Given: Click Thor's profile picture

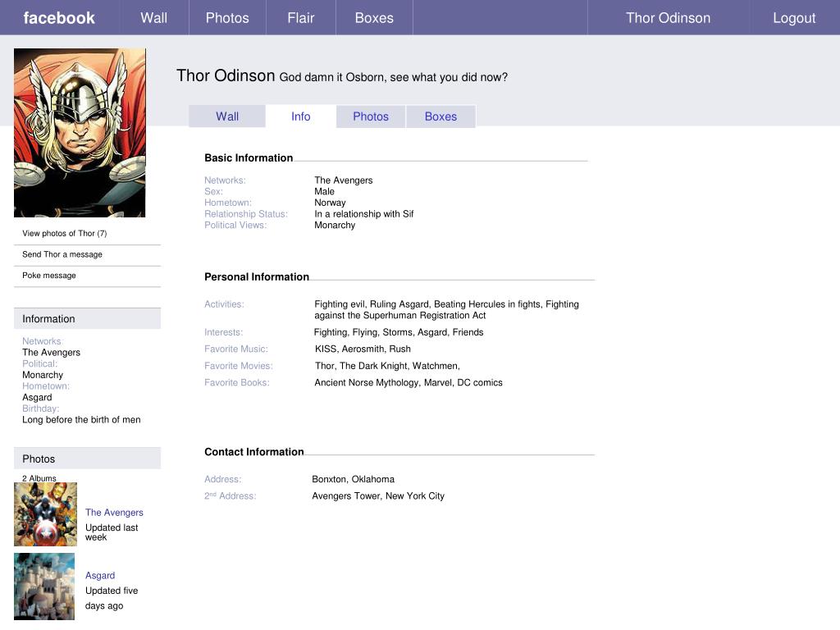Looking at the screenshot, I should (80, 133).
